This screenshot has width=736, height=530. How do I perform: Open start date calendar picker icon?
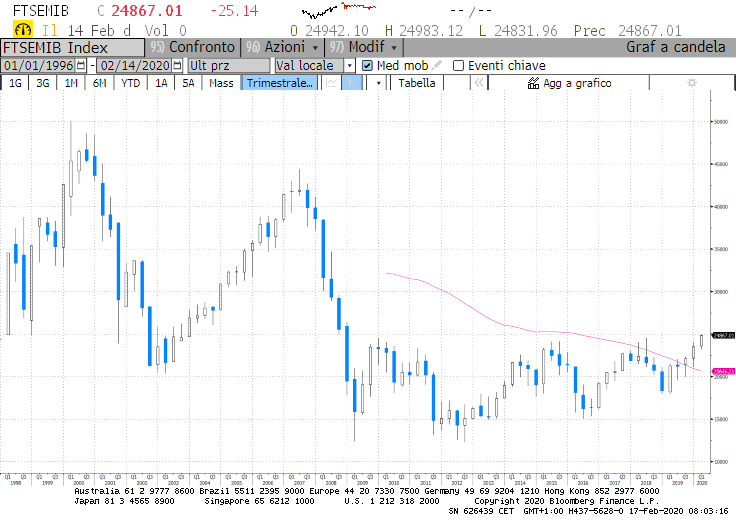pyautogui.click(x=81, y=65)
